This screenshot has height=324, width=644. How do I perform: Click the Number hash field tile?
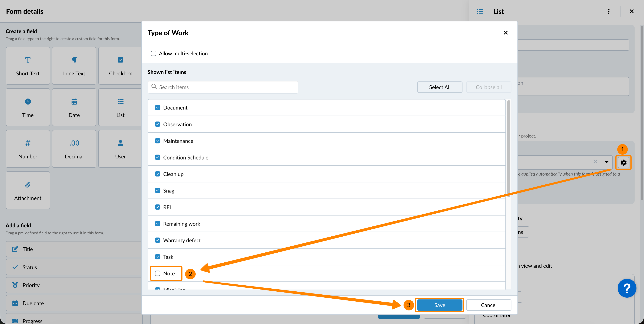[28, 149]
